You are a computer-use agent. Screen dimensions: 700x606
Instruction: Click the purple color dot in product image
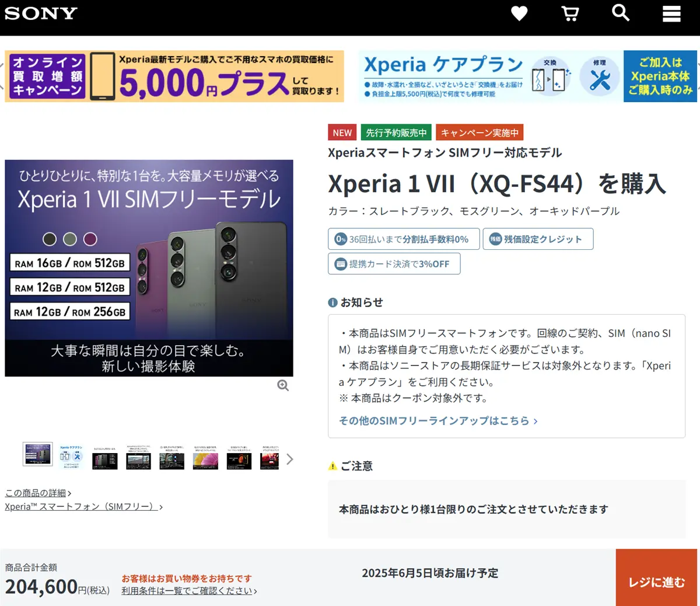click(90, 239)
